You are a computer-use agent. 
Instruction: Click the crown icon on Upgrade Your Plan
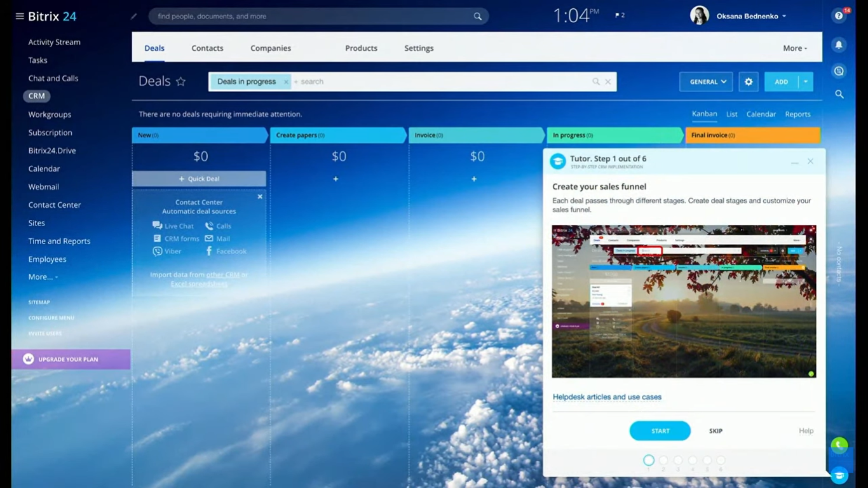pos(29,359)
